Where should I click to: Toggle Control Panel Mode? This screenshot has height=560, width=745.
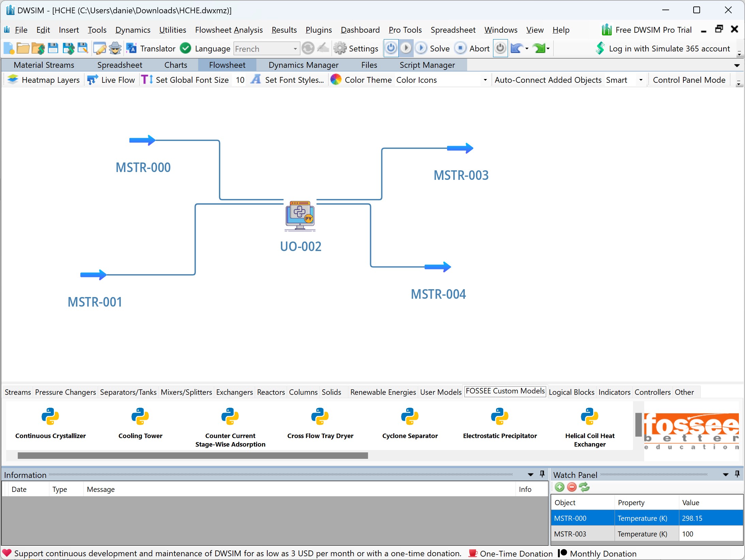pos(689,80)
